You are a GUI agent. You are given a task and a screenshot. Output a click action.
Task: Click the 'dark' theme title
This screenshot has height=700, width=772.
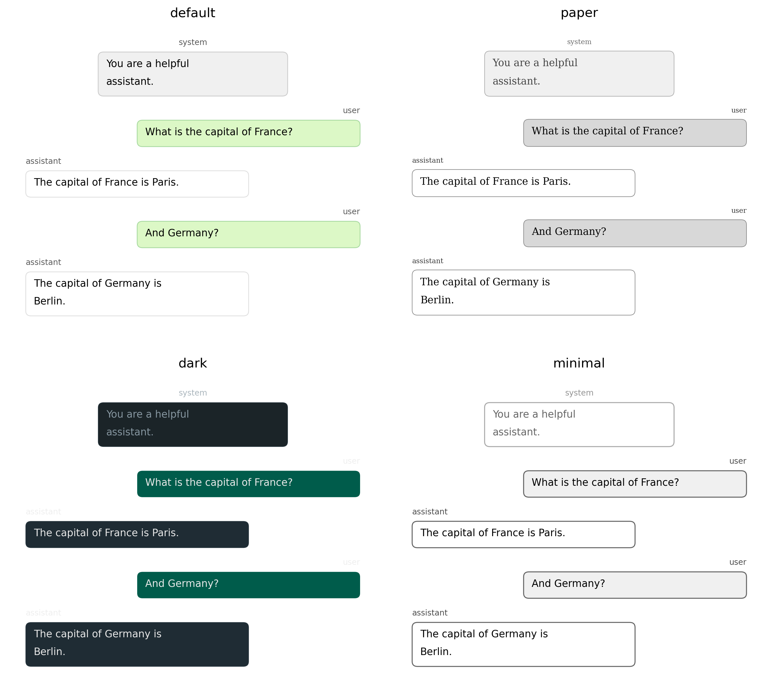coord(192,363)
